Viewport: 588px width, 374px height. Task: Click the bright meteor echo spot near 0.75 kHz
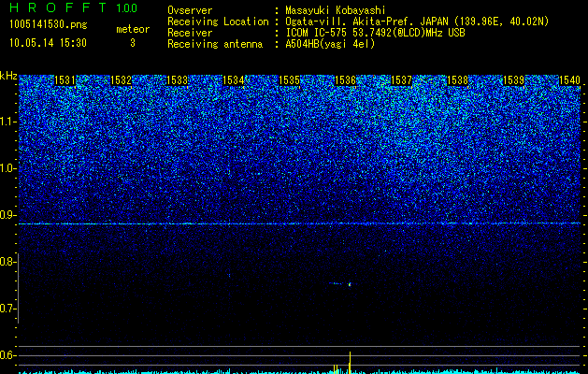pos(350,284)
